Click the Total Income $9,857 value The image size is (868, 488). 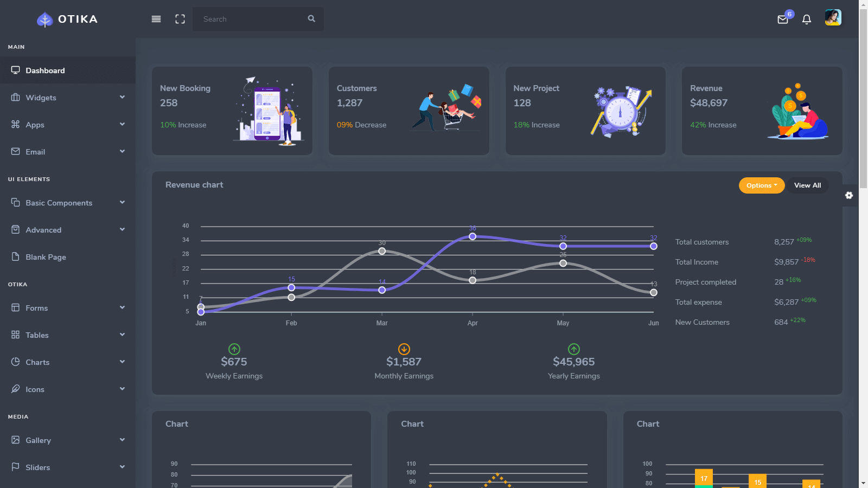pyautogui.click(x=786, y=262)
